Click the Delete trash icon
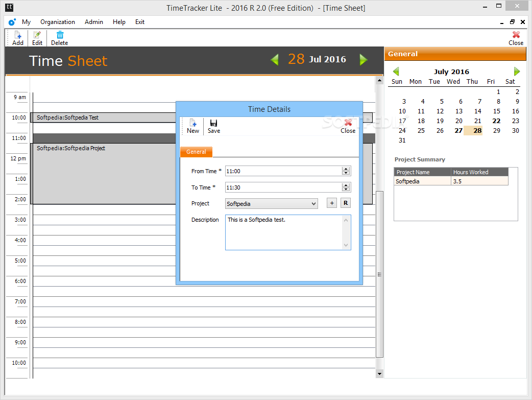 pyautogui.click(x=59, y=38)
